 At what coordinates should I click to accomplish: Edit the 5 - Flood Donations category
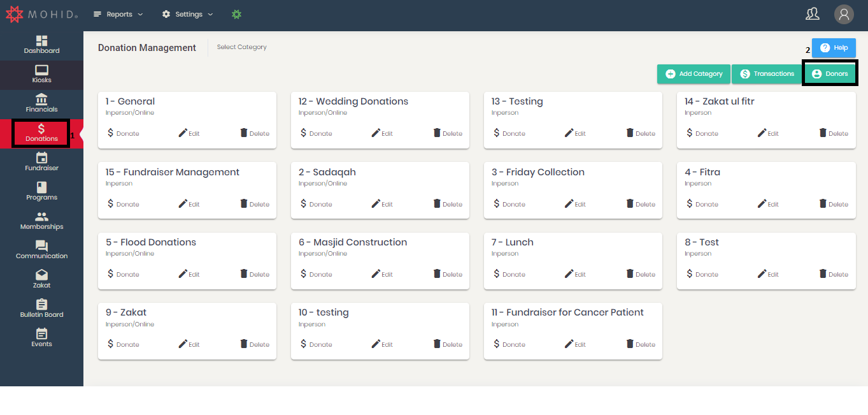pyautogui.click(x=189, y=274)
